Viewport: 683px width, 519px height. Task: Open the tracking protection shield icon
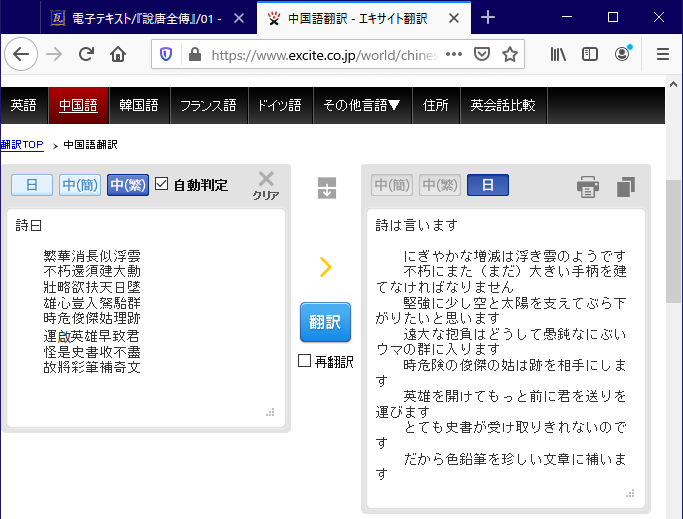[x=166, y=54]
